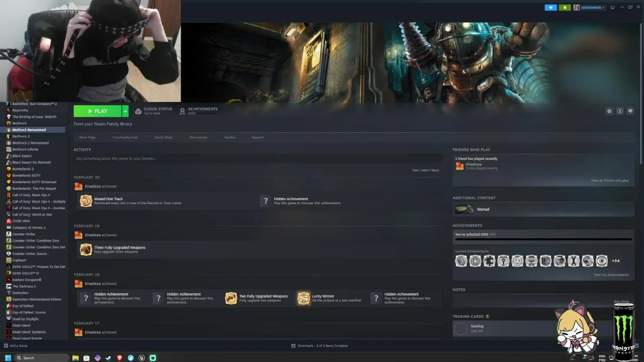Select CODE VEIN in the library list
The height and width of the screenshot is (362, 644).
21,221
